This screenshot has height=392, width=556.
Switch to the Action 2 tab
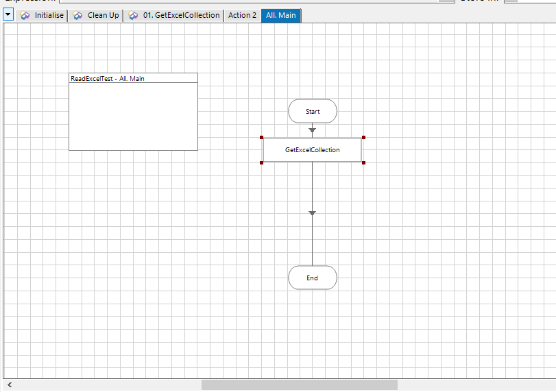pos(242,15)
